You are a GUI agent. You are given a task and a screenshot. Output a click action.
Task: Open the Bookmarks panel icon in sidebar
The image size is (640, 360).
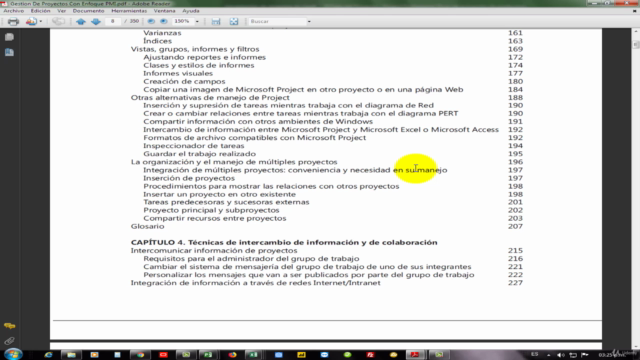9,52
